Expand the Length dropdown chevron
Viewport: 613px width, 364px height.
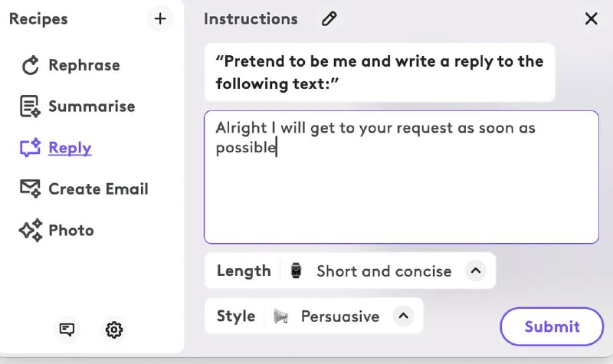tap(475, 271)
